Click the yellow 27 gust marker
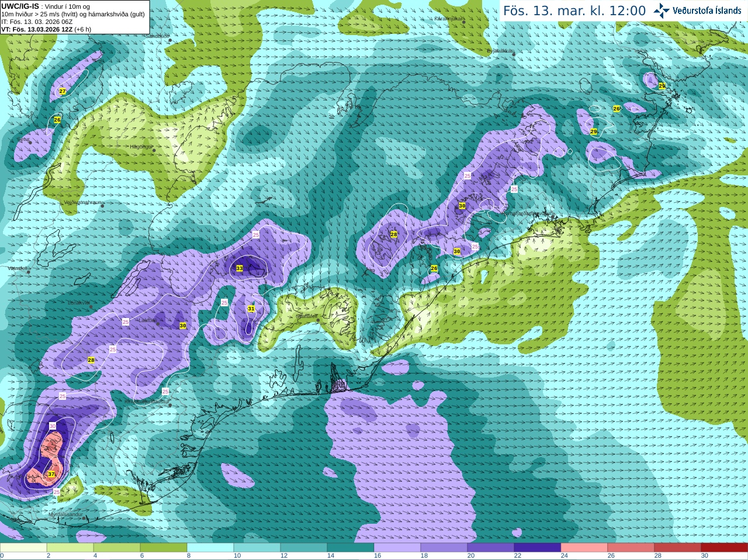Image resolution: width=748 pixels, height=560 pixels. click(x=63, y=91)
